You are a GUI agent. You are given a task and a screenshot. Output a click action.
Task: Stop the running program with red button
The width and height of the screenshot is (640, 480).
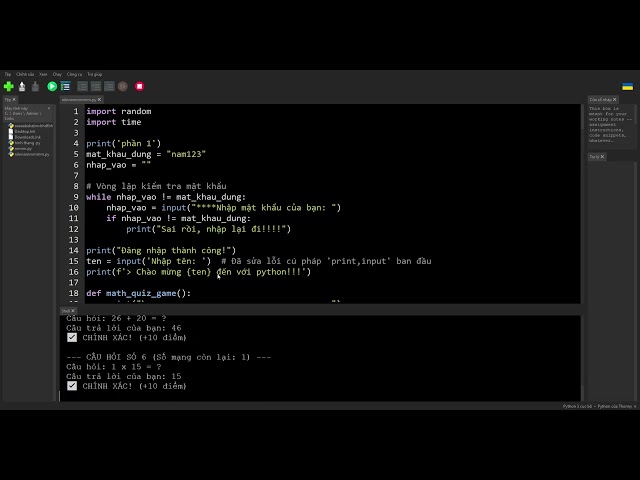tap(140, 87)
